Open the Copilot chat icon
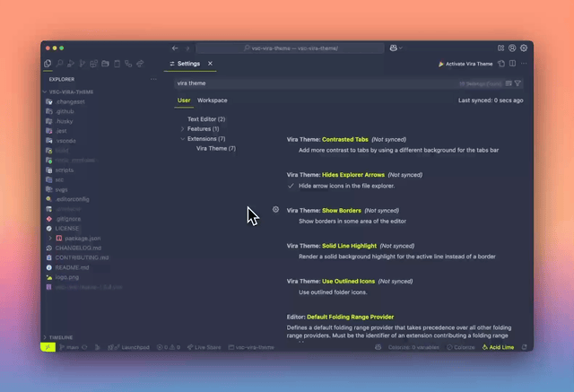This screenshot has height=392, width=574. coord(393,48)
